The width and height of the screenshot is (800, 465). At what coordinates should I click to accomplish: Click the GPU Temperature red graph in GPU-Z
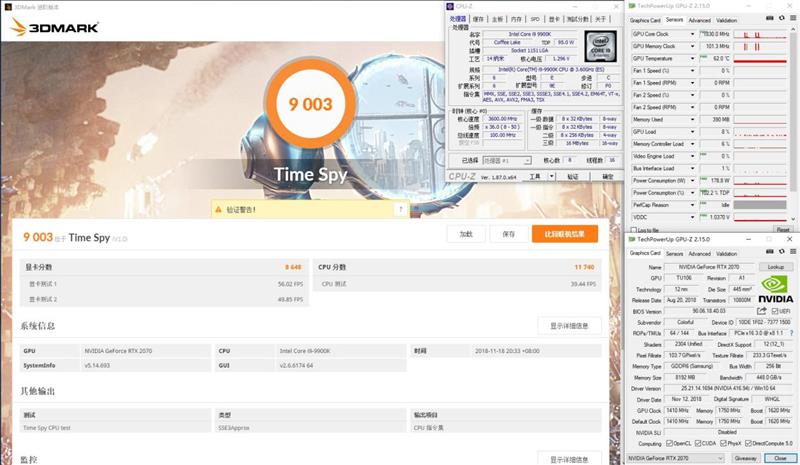click(760, 59)
